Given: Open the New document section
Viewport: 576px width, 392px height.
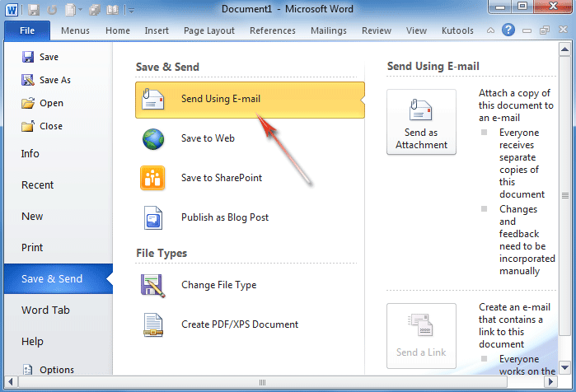Looking at the screenshot, I should [x=32, y=217].
